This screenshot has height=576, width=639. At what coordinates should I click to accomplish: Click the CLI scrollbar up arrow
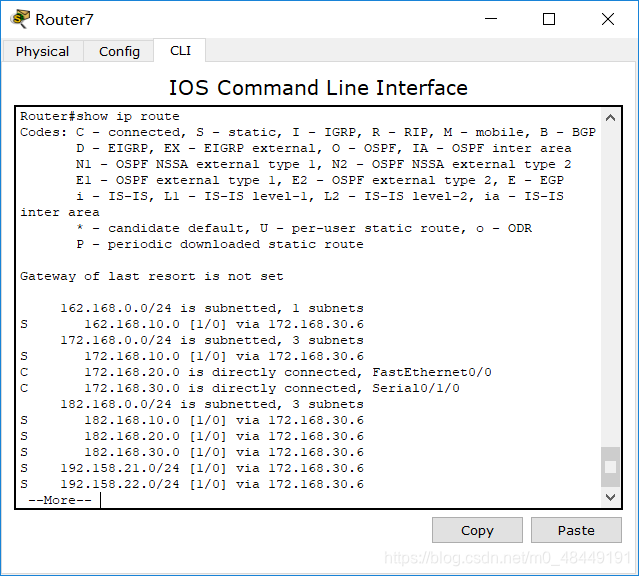pyautogui.click(x=610, y=118)
